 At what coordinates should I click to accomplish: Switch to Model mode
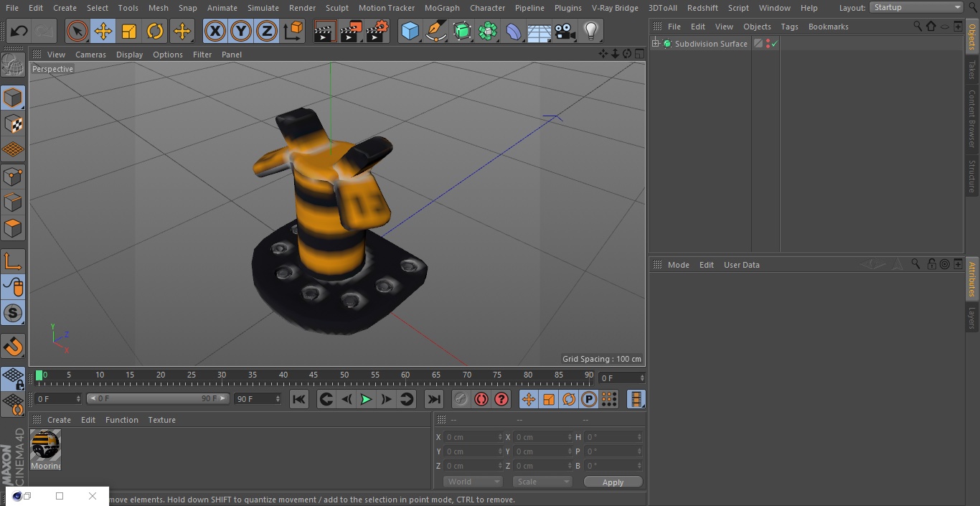pos(13,97)
